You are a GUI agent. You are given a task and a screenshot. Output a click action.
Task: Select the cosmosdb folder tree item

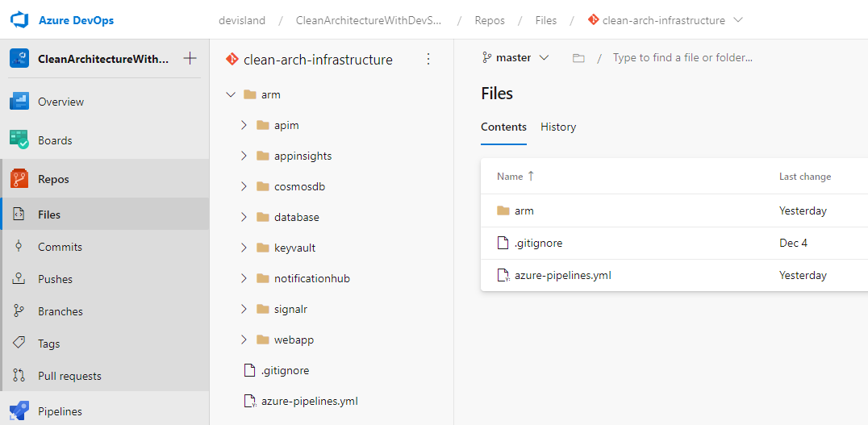point(332,186)
